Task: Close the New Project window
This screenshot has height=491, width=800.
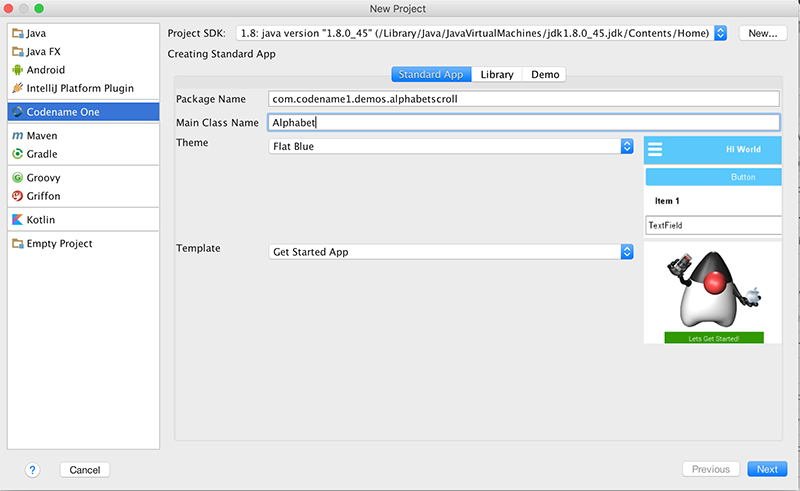Action: [8, 9]
